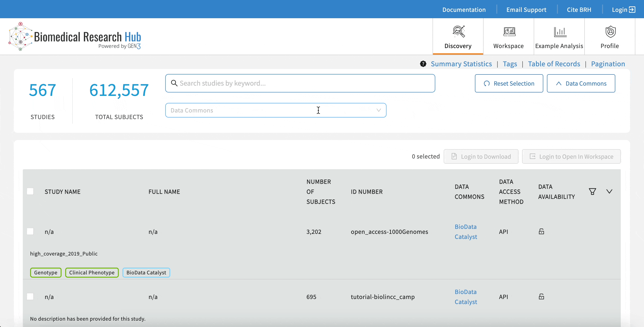Click the keyword search input field
644x327 pixels.
click(x=300, y=83)
